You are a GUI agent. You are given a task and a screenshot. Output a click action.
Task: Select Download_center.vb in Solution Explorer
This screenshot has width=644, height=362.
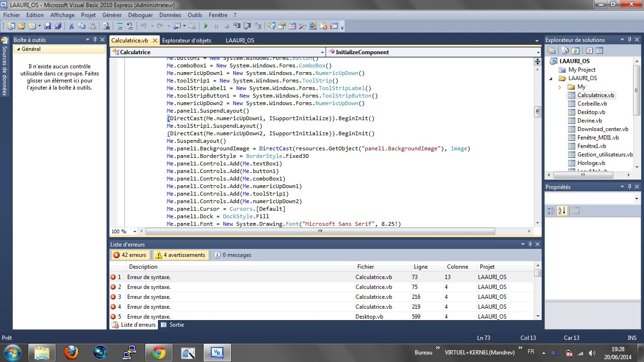click(x=603, y=129)
